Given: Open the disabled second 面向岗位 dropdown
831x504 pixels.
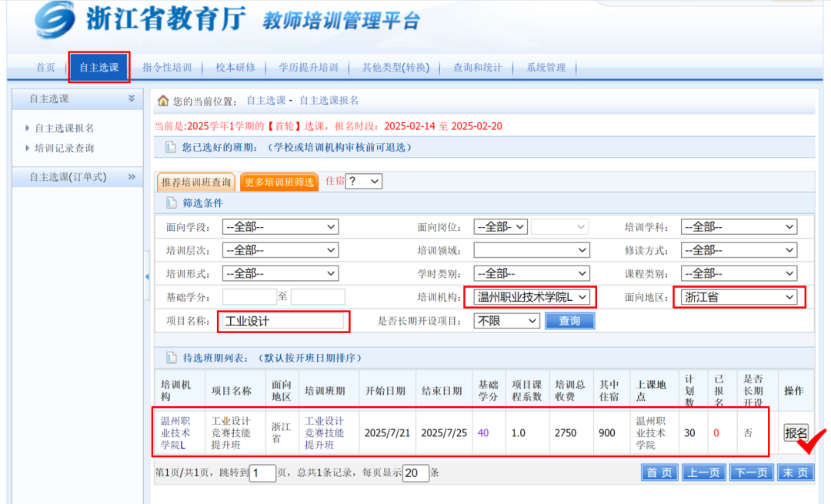Looking at the screenshot, I should click(x=559, y=227).
